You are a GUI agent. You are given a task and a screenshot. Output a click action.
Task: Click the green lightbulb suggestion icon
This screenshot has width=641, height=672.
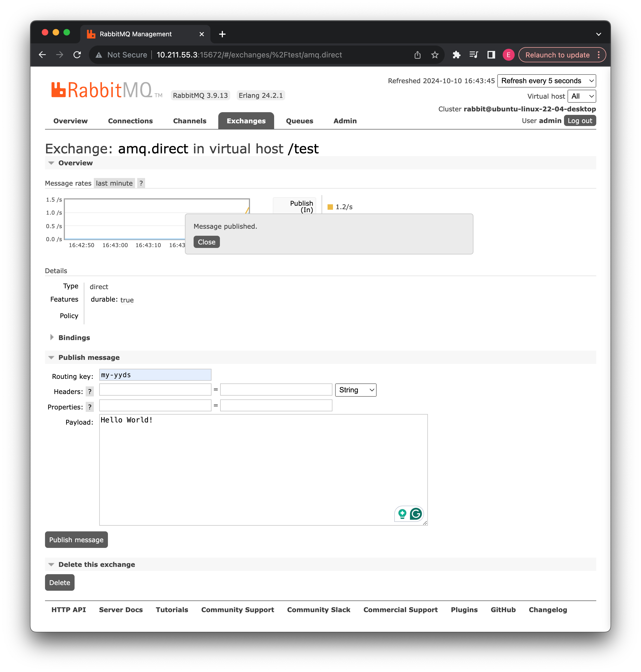pyautogui.click(x=402, y=513)
